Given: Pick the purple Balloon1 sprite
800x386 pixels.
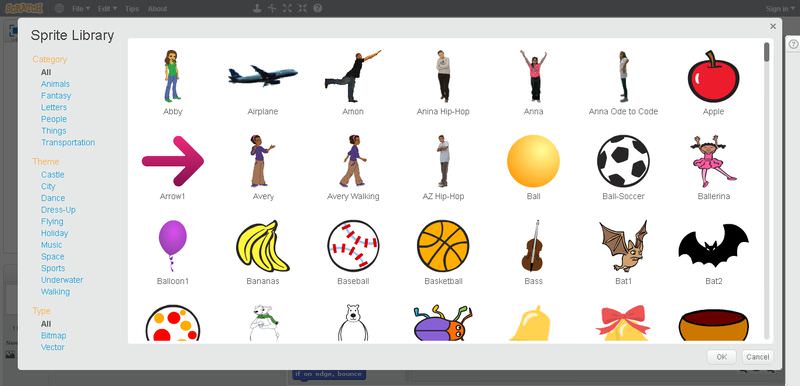Looking at the screenshot, I should (x=172, y=246).
